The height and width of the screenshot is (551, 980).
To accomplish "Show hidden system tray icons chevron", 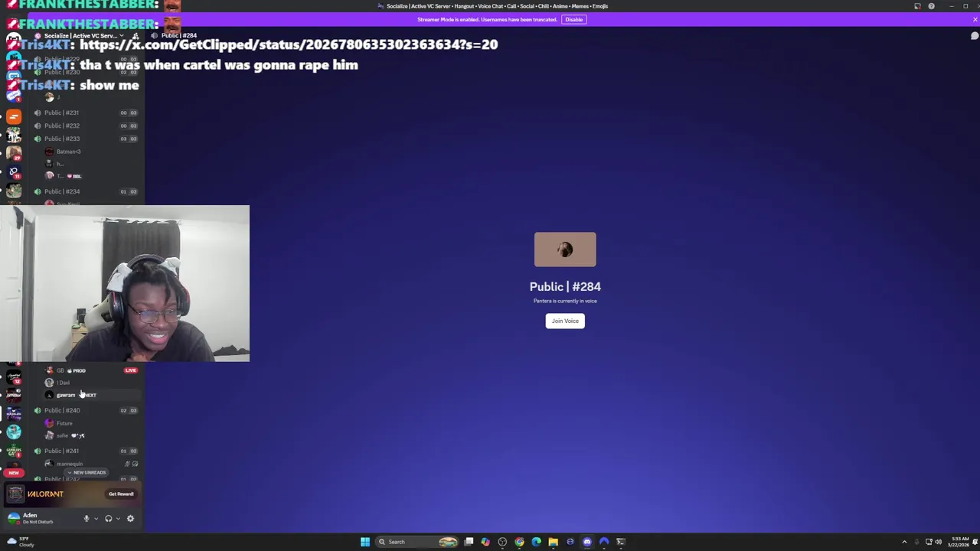I will pos(904,542).
